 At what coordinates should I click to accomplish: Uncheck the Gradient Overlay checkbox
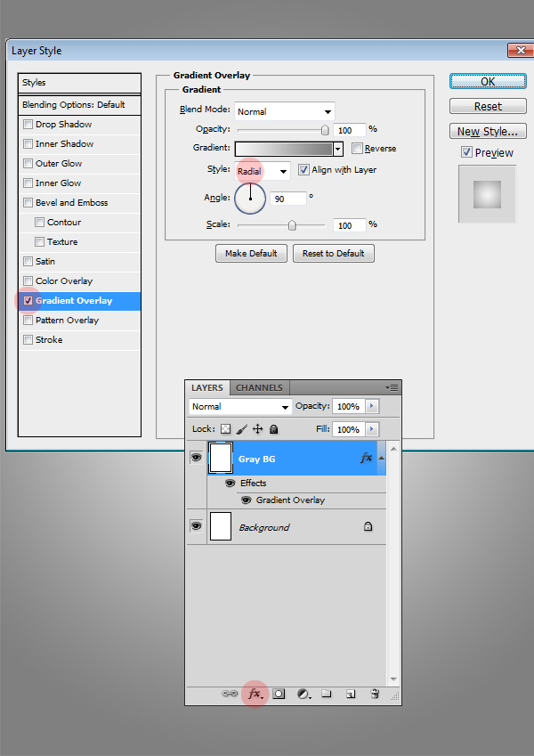[28, 301]
